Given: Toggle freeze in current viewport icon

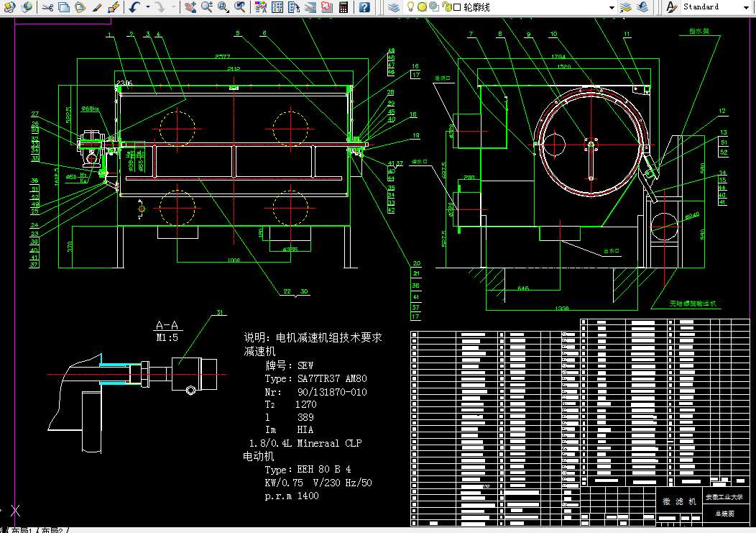Looking at the screenshot, I should click(x=434, y=6).
